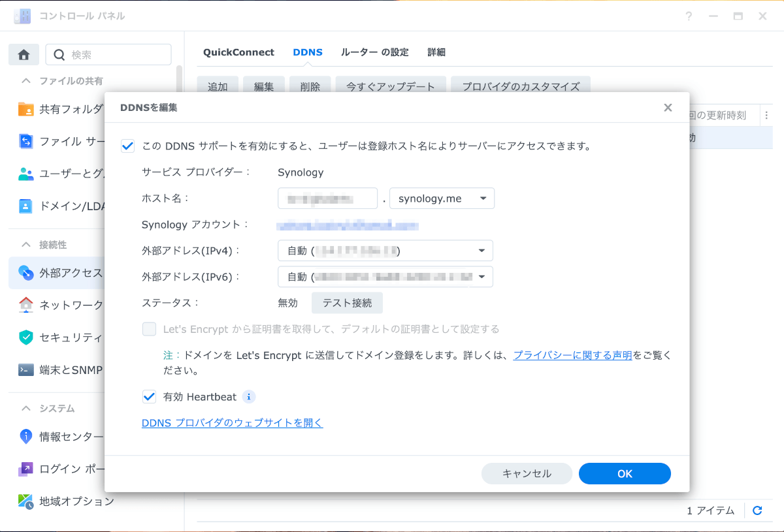Image resolution: width=784 pixels, height=532 pixels.
Task: Collapse the ファイルの共有 section
Action: pyautogui.click(x=26, y=81)
